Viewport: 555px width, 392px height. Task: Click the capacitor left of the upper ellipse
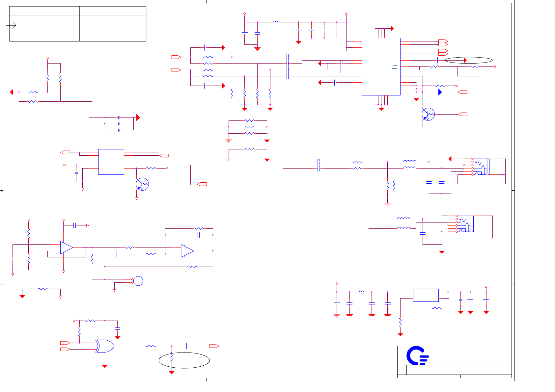(436, 60)
